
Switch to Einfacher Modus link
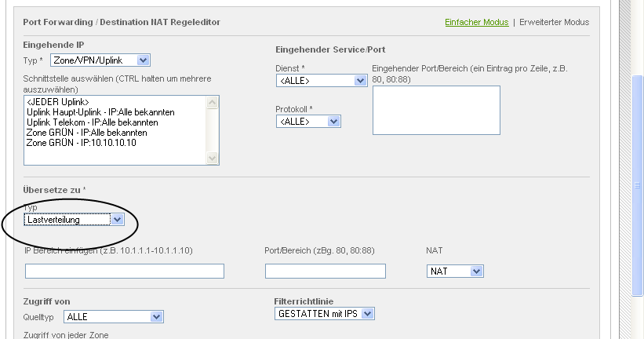[x=476, y=22]
